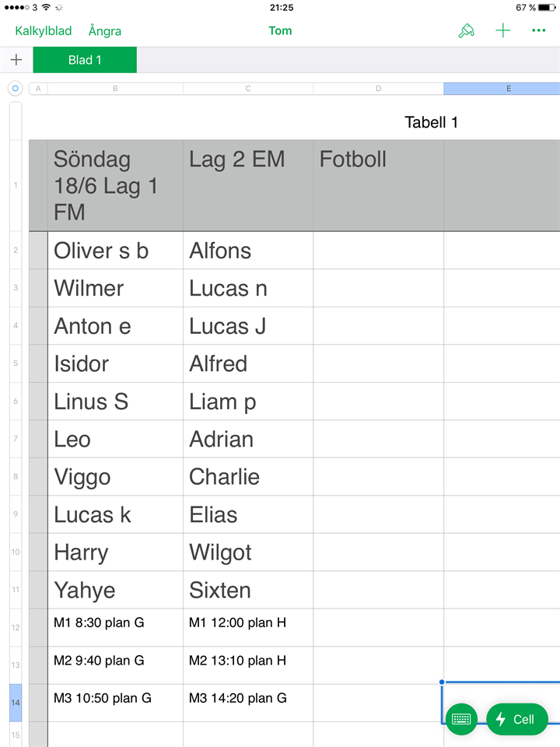
Task: Select the Tabell 1 table title
Action: click(431, 122)
